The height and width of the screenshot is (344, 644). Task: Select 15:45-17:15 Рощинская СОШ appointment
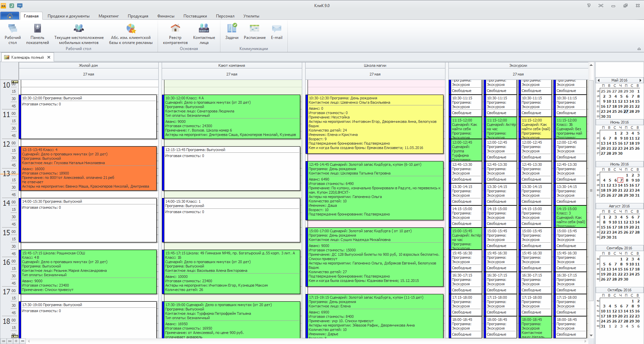[88, 272]
